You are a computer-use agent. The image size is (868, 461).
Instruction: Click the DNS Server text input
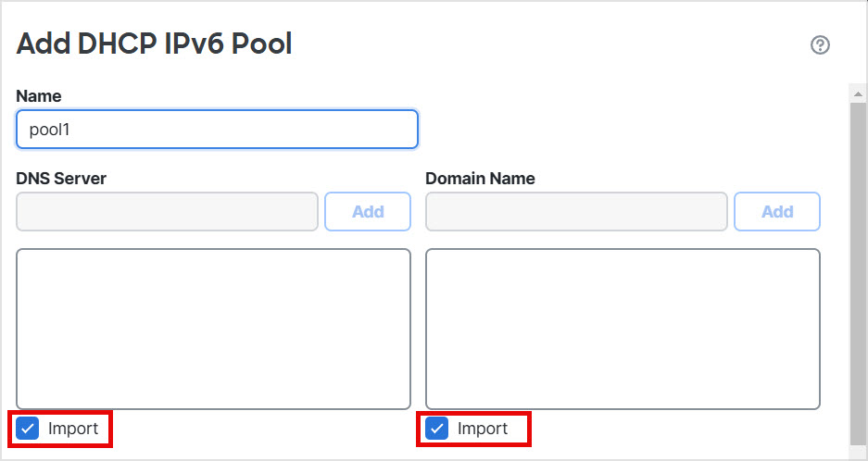click(167, 212)
